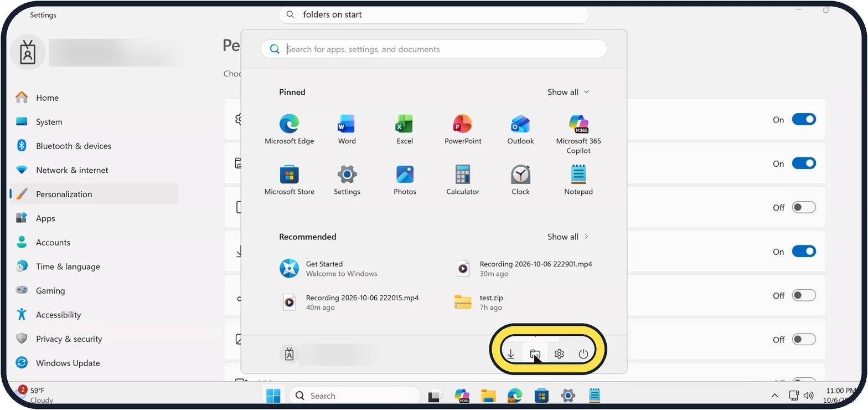Open the weather widget on taskbar
Screen dimensions: 868x410
click(x=34, y=395)
